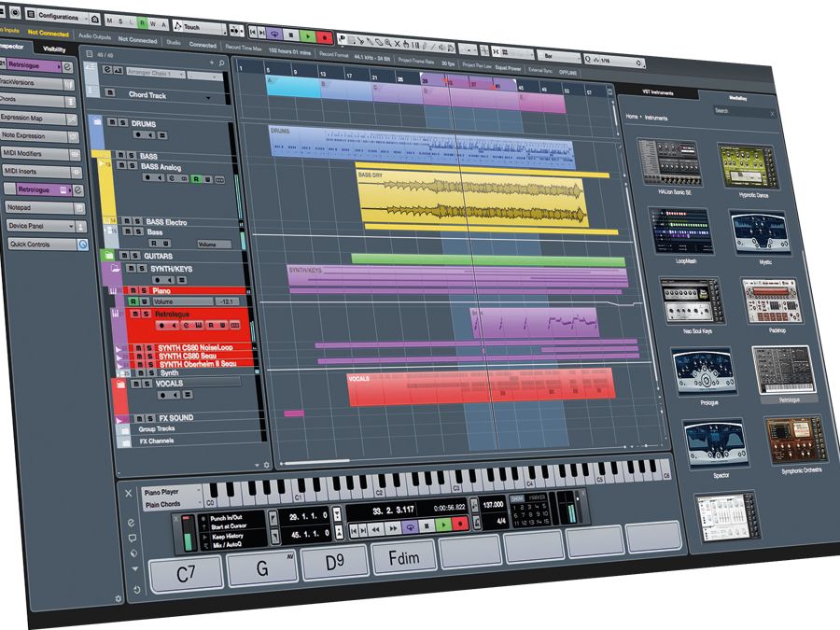Click the top toolbar green Play button

coord(307,36)
